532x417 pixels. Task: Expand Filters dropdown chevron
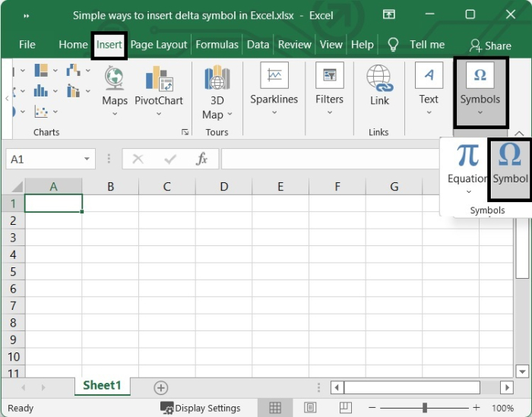pyautogui.click(x=329, y=112)
